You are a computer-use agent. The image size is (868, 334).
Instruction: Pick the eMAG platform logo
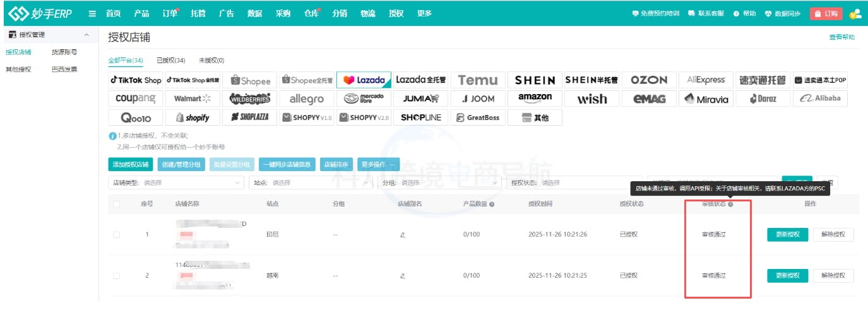649,98
